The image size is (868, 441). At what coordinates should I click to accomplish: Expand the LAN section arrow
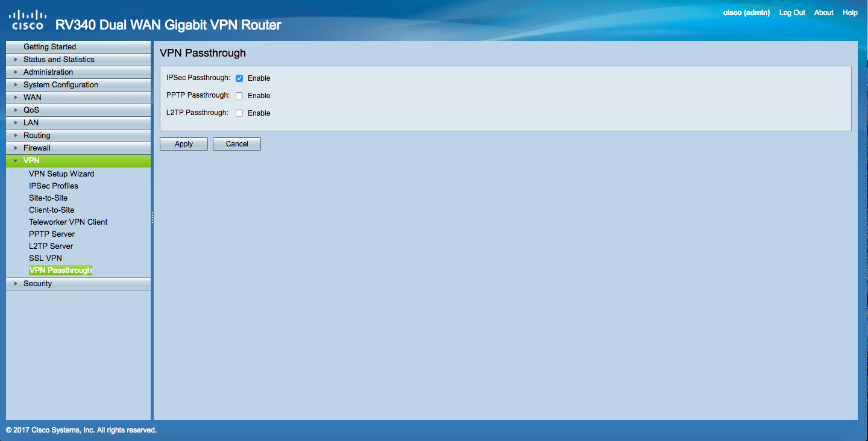[x=16, y=123]
